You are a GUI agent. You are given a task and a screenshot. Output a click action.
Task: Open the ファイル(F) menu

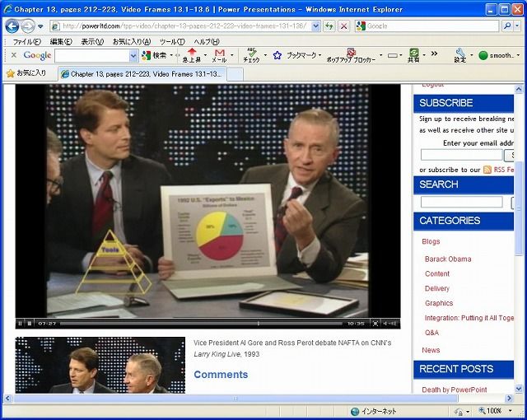[27, 42]
